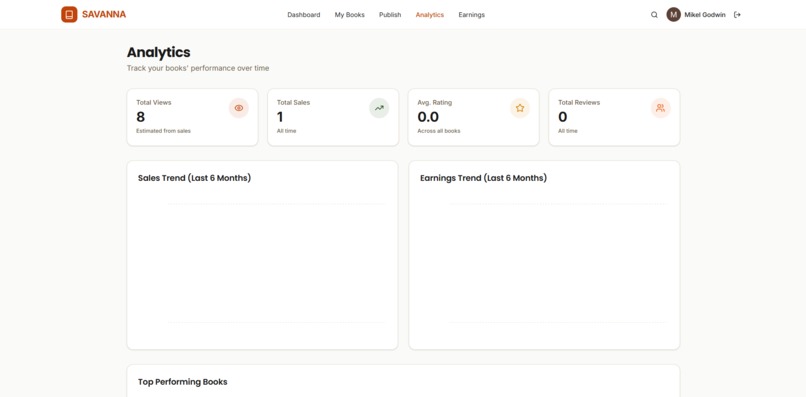The width and height of the screenshot is (806, 397).
Task: Click the 'Total Sales' label
Action: 294,102
